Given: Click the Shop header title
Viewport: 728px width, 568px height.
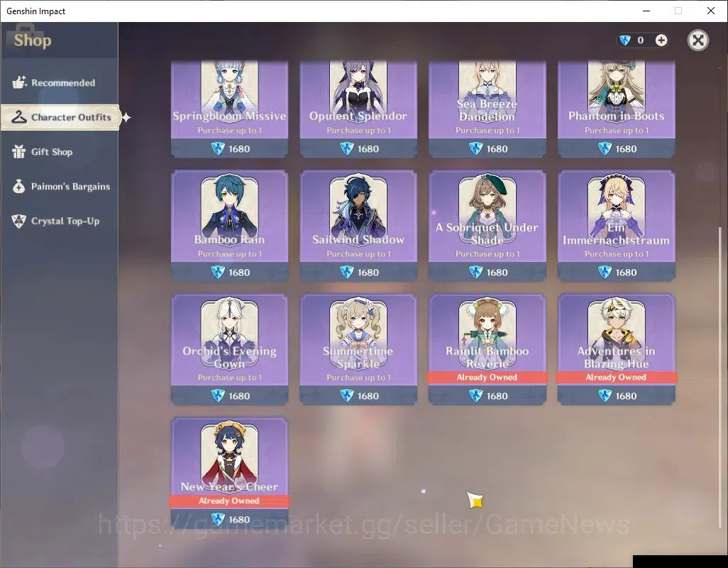Looking at the screenshot, I should (x=33, y=40).
